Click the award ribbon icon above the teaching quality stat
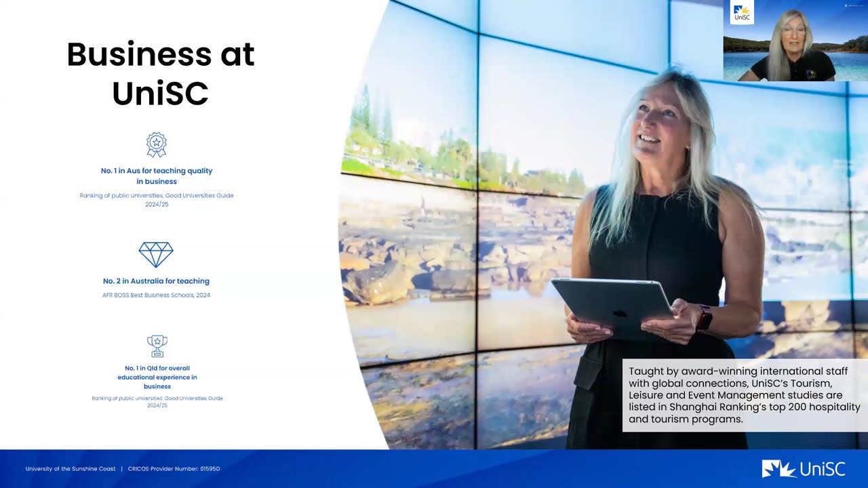 coord(157,145)
